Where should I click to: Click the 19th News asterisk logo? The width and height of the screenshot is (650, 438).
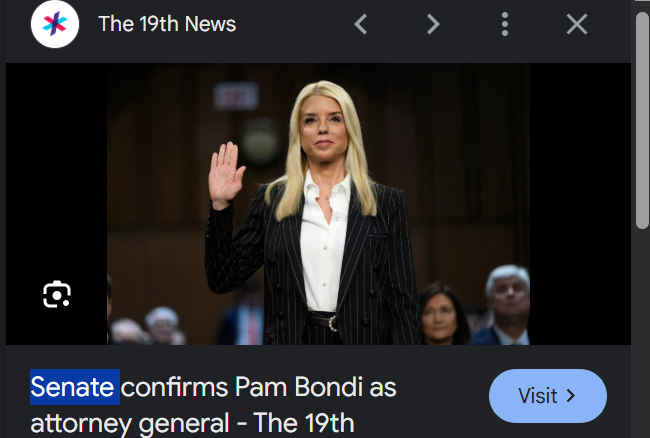click(x=55, y=24)
